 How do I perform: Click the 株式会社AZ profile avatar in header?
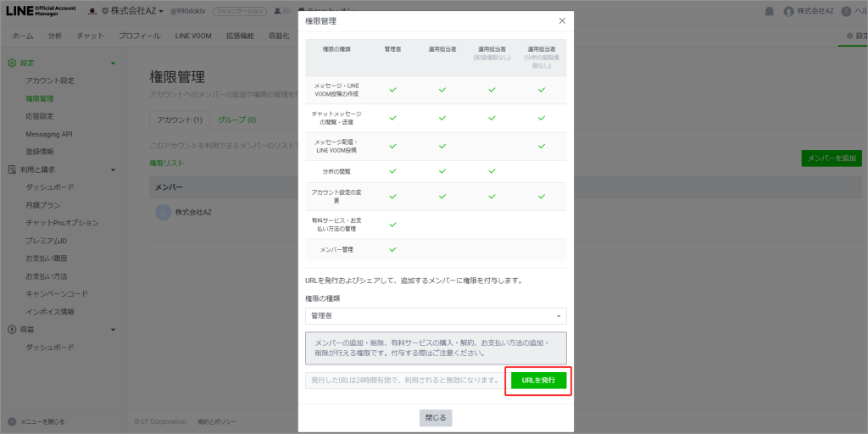789,11
